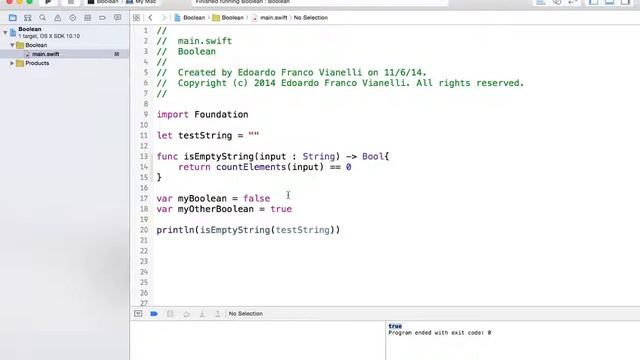
Task: Click the 'Program ended with exit code: 0' line
Action: tap(440, 333)
